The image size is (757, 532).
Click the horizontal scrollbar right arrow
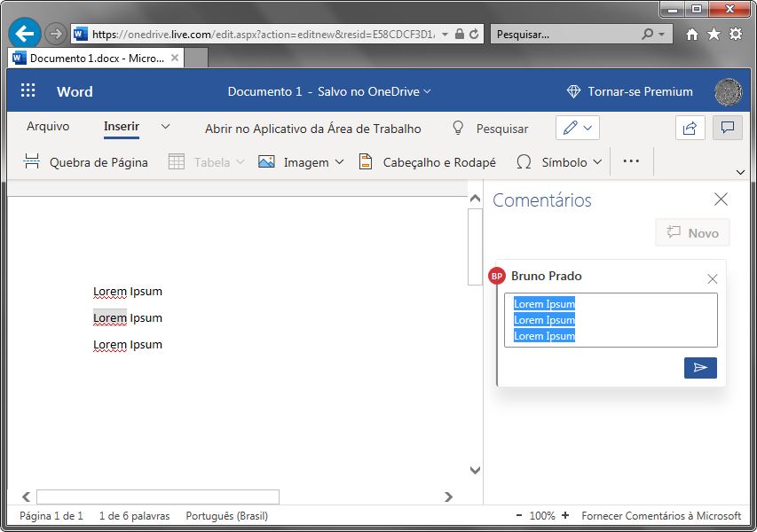click(448, 497)
